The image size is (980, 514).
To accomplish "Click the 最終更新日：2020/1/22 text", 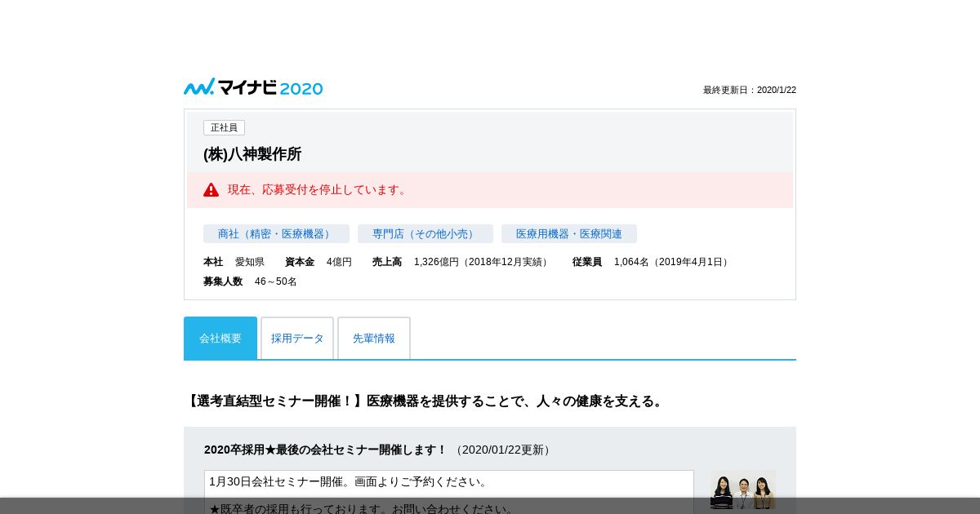I will (749, 90).
